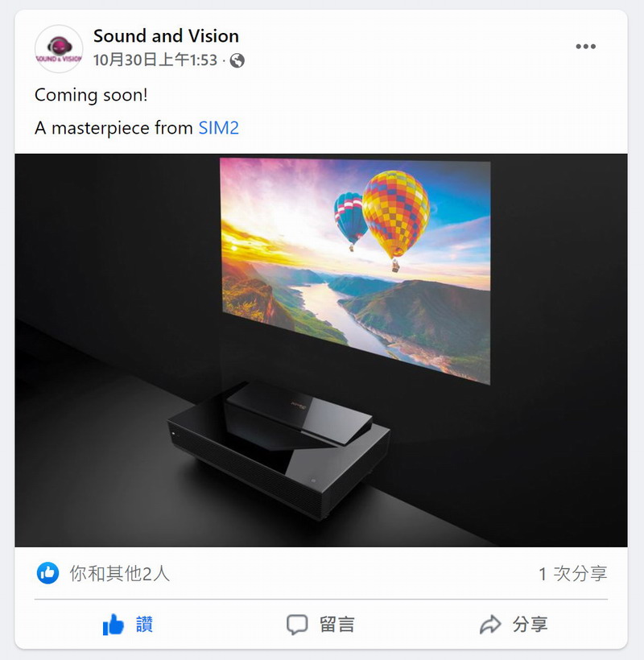
Task: Click the 'A masterpiece from' caption text
Action: (114, 127)
